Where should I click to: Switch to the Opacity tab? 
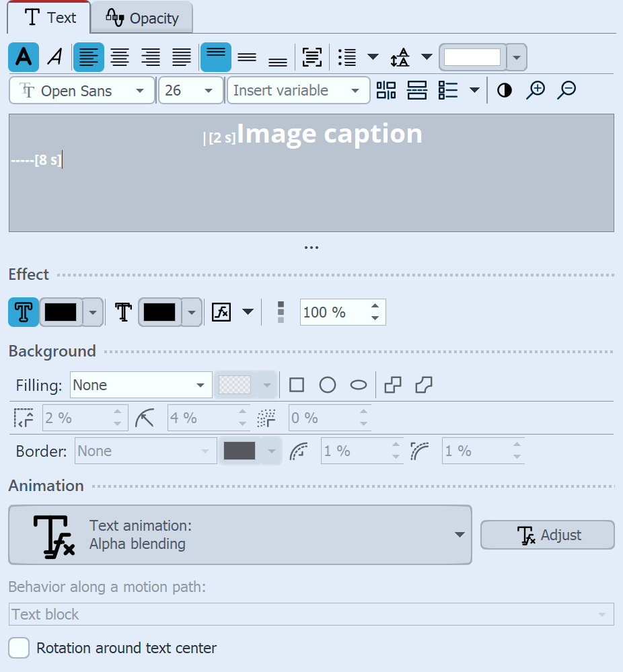(x=141, y=17)
